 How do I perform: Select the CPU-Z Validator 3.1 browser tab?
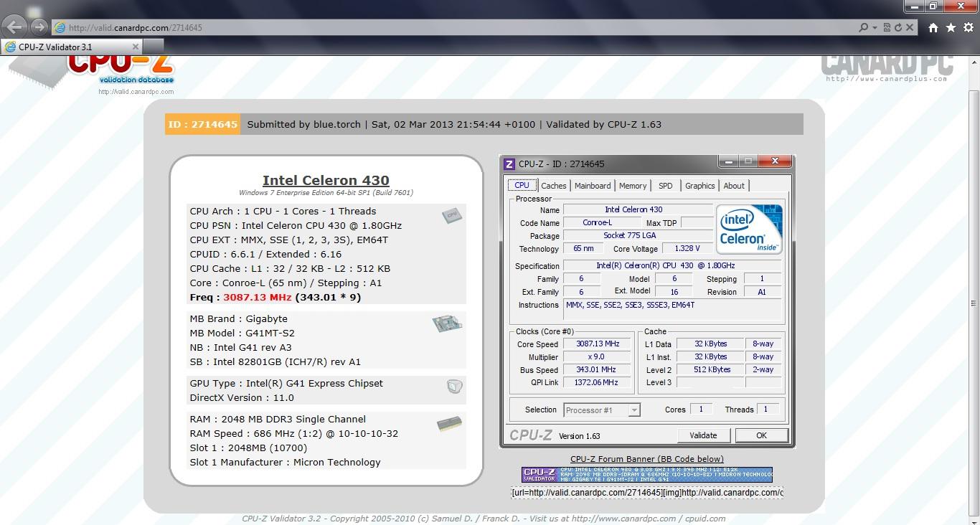pyautogui.click(x=71, y=47)
